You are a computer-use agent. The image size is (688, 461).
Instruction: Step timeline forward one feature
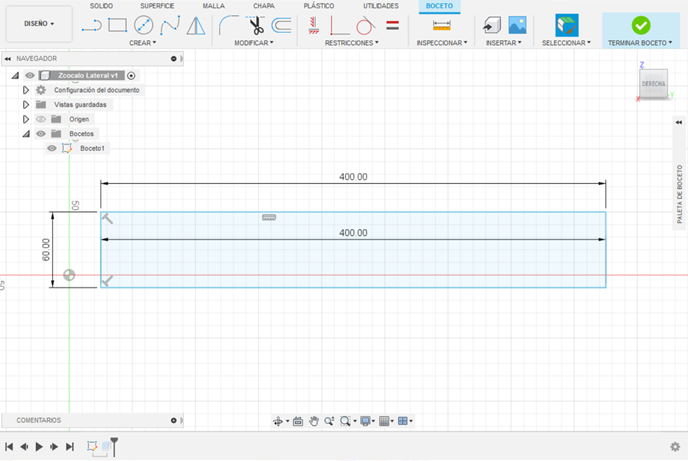coord(54,447)
